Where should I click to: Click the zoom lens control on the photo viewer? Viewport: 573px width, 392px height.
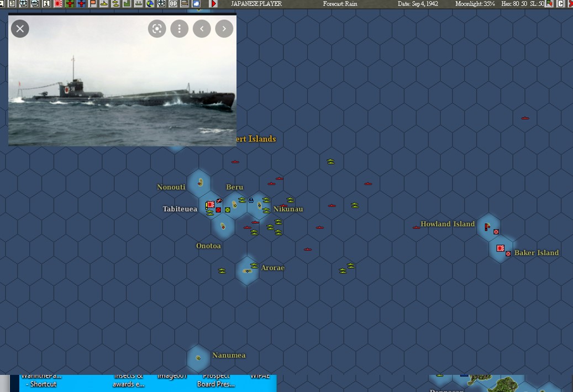click(156, 28)
